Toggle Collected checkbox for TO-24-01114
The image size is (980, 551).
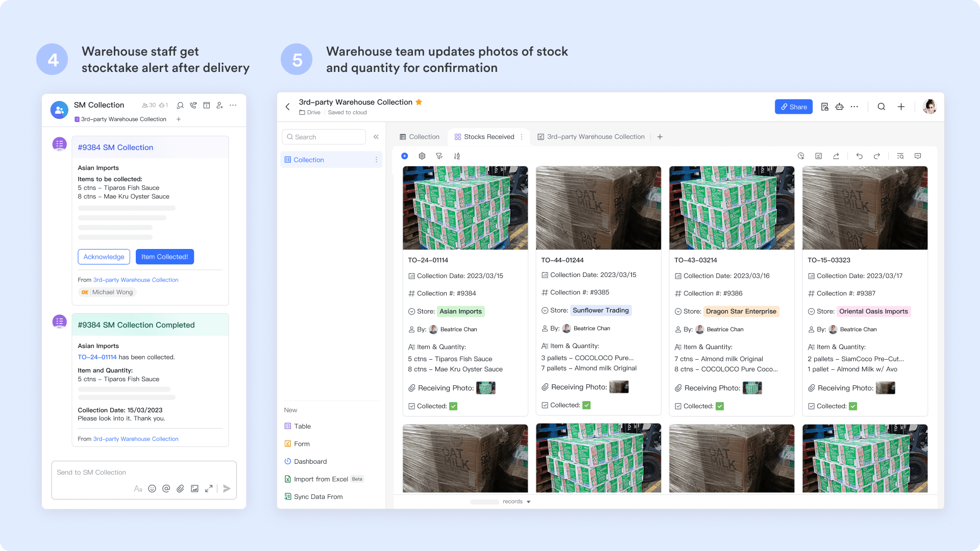click(453, 406)
